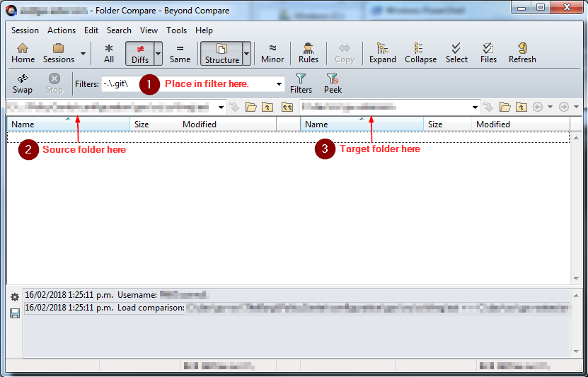
Task: Open the Search menu
Action: point(119,30)
